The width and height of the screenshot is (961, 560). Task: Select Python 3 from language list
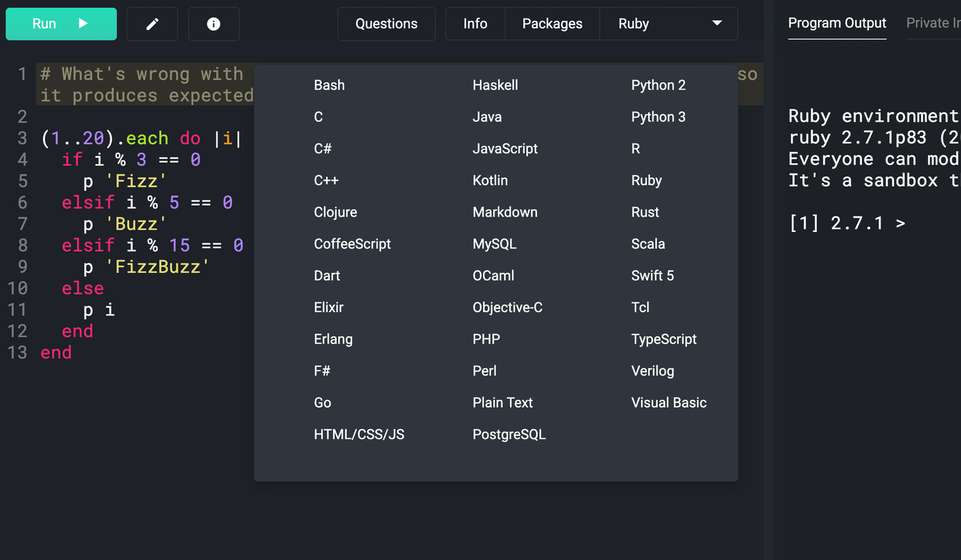pyautogui.click(x=658, y=117)
